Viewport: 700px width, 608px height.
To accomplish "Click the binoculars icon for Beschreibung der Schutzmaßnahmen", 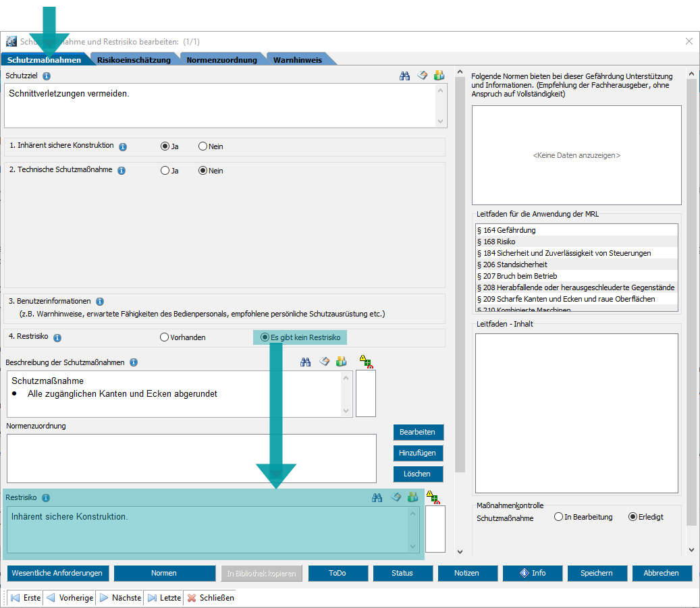I will 306,362.
